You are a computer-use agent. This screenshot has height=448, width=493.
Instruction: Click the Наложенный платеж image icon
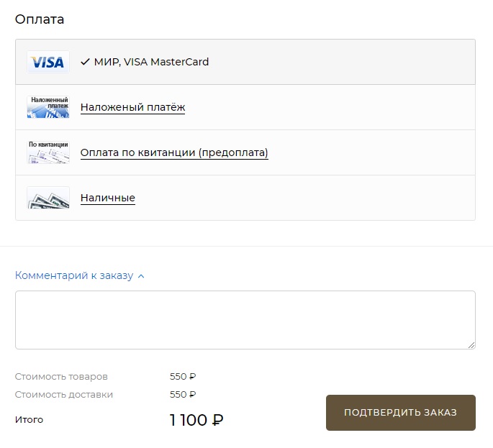click(48, 107)
